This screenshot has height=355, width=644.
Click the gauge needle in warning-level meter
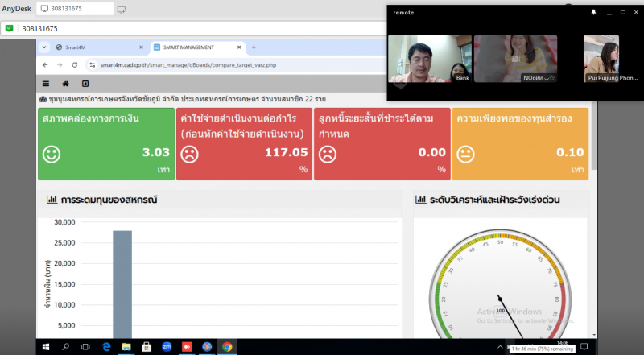pos(510,316)
